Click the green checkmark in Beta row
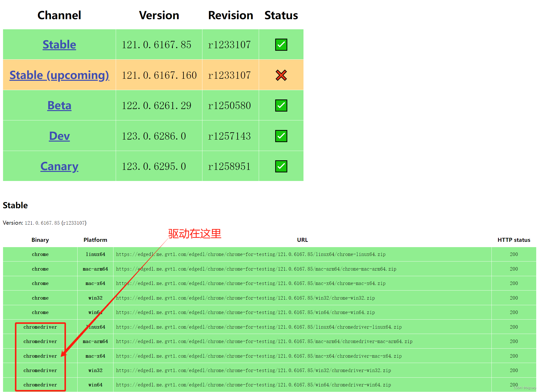The height and width of the screenshot is (392, 540). 281,106
